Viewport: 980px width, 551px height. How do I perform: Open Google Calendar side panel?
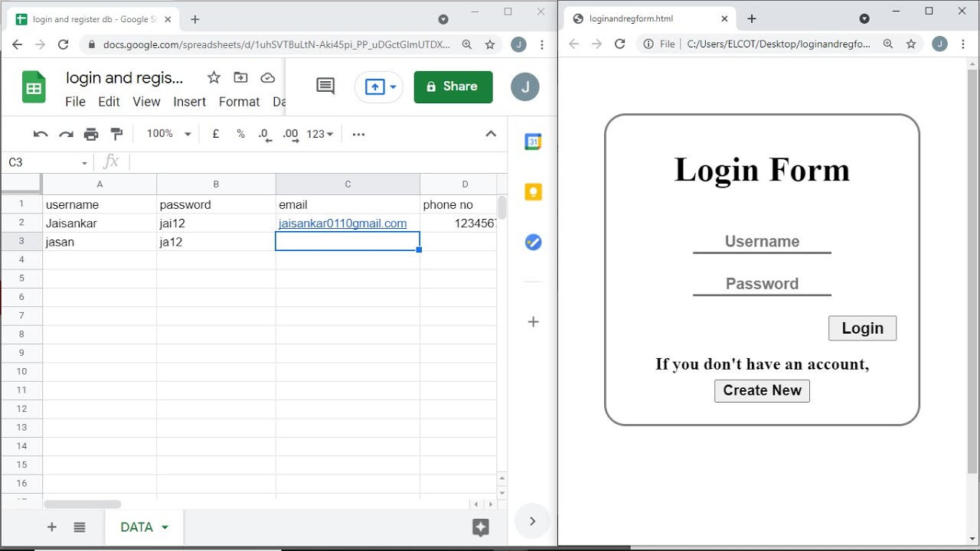click(x=533, y=142)
